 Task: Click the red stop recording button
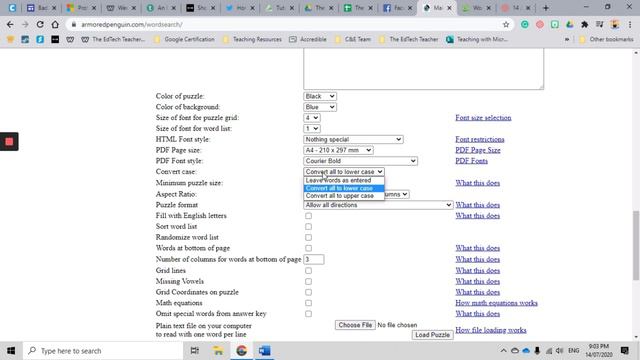click(x=9, y=142)
